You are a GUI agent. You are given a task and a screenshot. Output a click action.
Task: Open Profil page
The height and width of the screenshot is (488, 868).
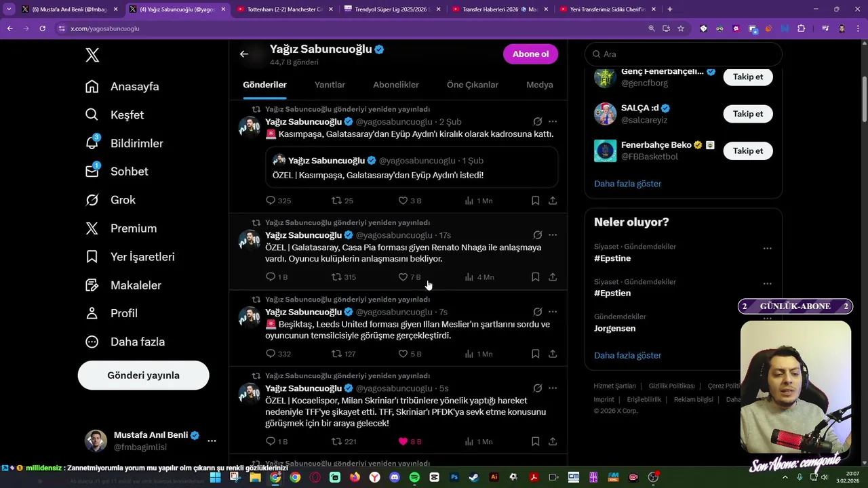coord(111,313)
